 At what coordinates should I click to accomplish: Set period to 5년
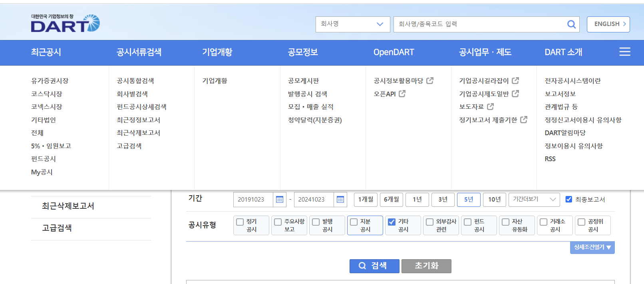[469, 200]
